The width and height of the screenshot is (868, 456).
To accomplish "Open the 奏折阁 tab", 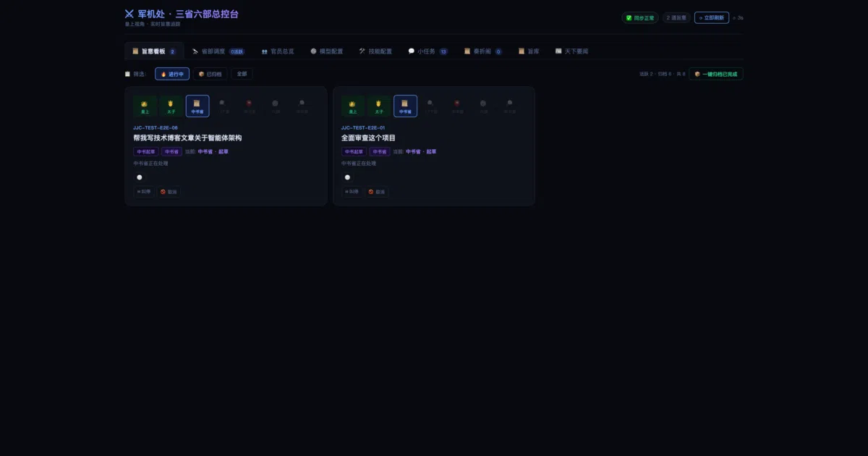I will (483, 51).
